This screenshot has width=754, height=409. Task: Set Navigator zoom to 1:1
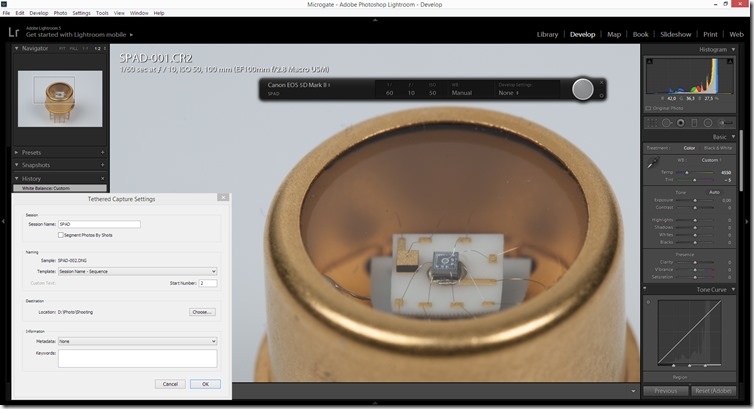(x=85, y=49)
